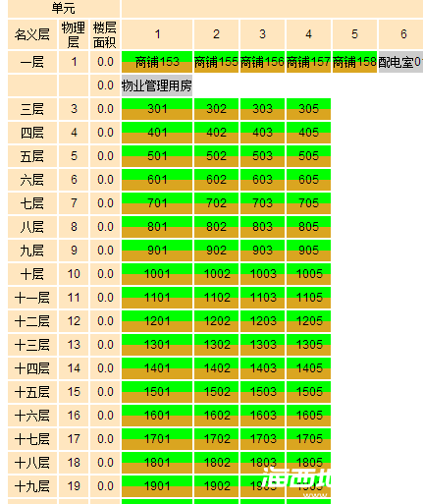The image size is (423, 504).
Task: Click the 物业管理用房 cell
Action: pos(157,85)
